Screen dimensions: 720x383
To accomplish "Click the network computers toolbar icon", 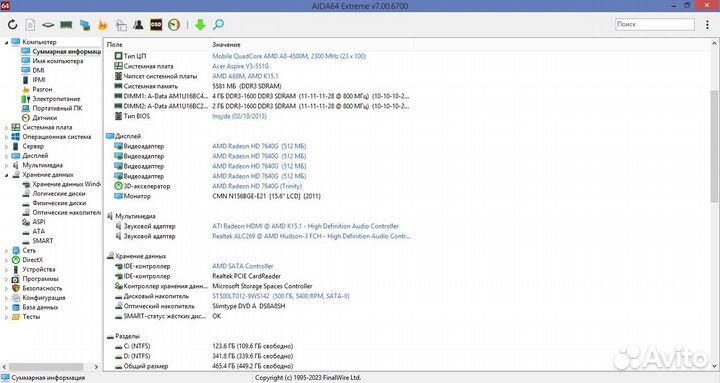I will tap(85, 25).
